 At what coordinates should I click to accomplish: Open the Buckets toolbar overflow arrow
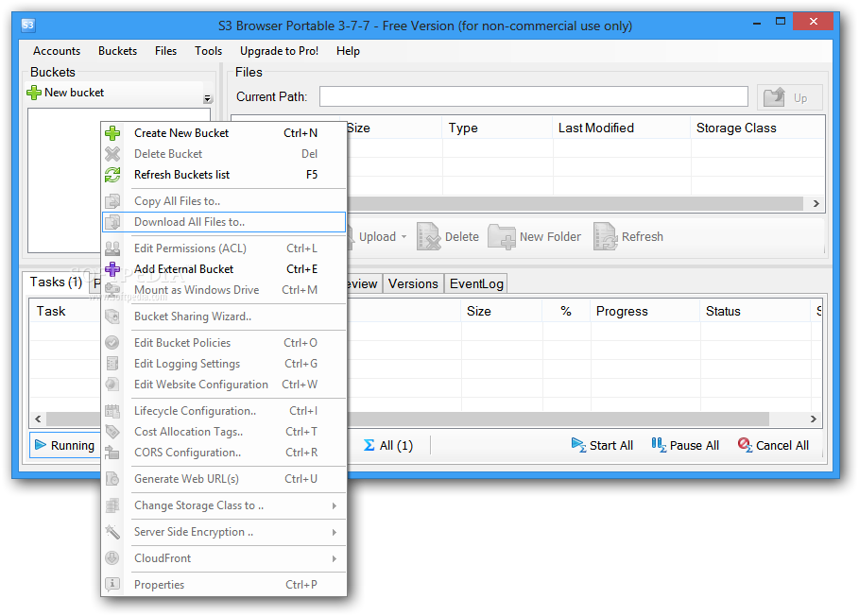click(x=207, y=98)
